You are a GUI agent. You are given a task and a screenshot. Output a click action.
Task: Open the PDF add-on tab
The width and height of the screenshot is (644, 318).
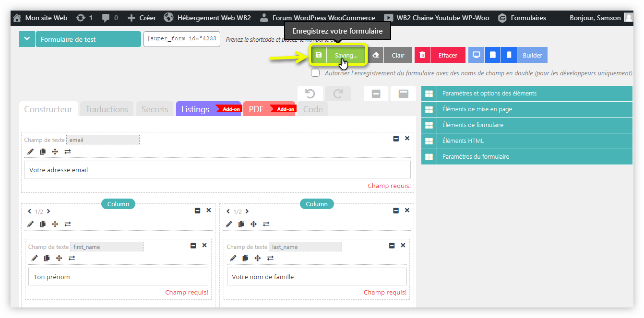270,109
